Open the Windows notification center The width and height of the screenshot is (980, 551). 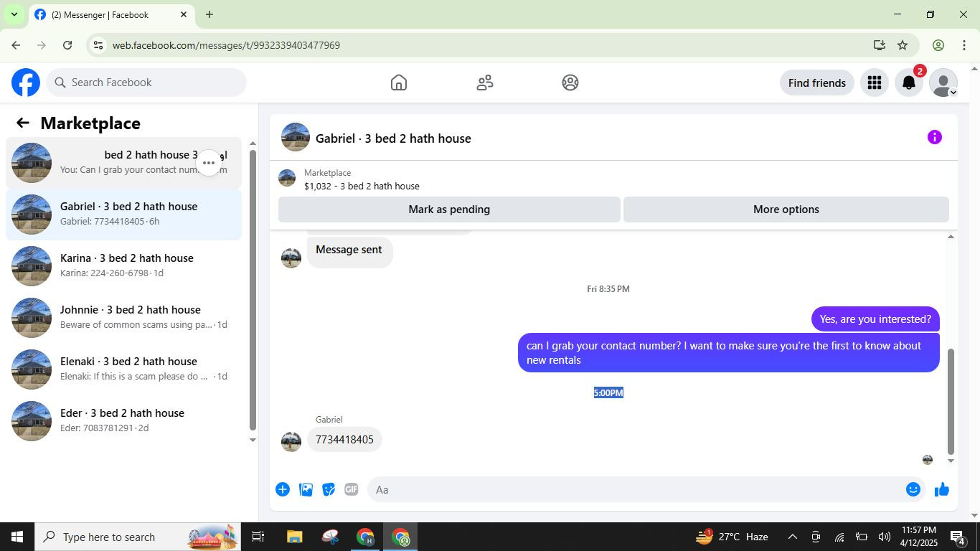click(958, 537)
